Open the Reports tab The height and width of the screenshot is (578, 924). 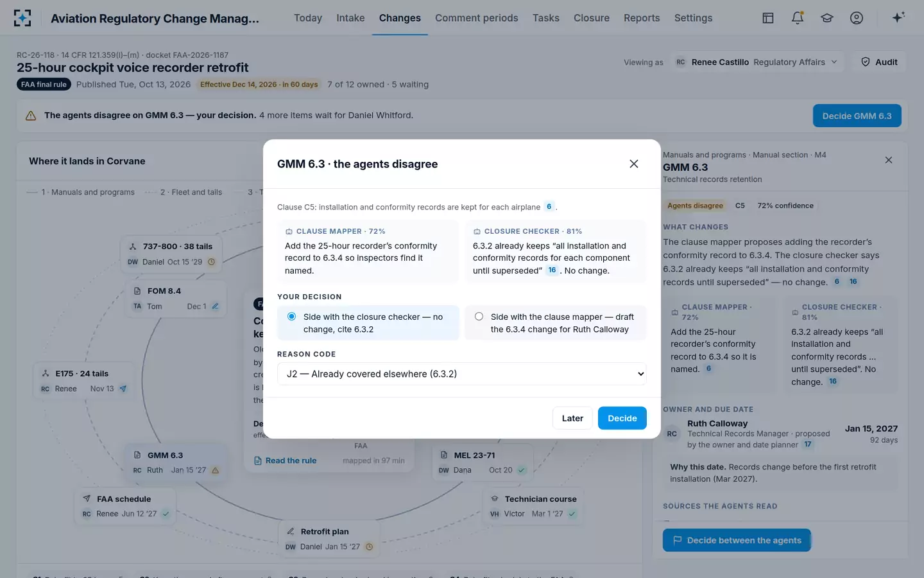pos(642,18)
